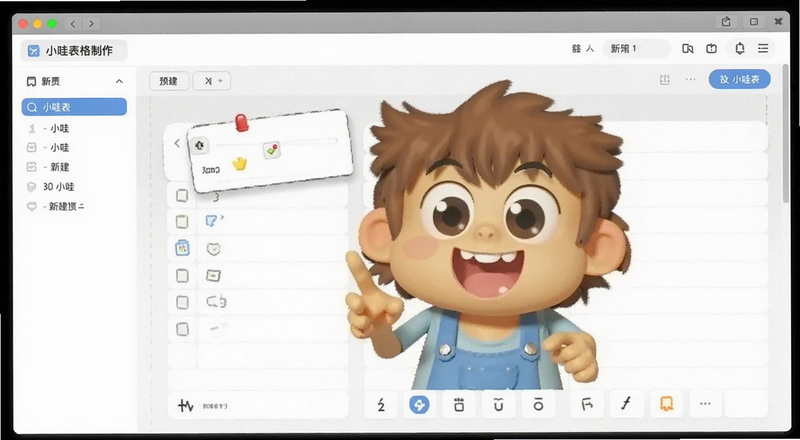800x440 pixels.
Task: Click the overlined O tool in bottom bar
Action: tap(538, 405)
